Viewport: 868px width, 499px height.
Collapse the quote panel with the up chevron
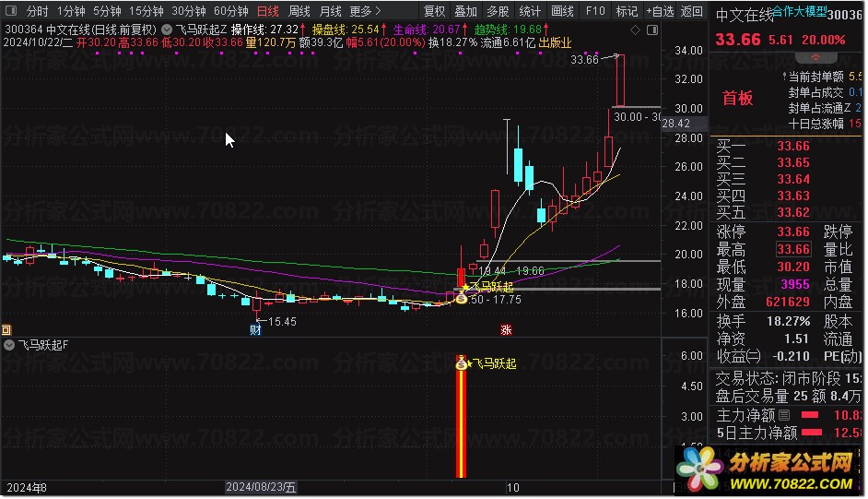816,57
